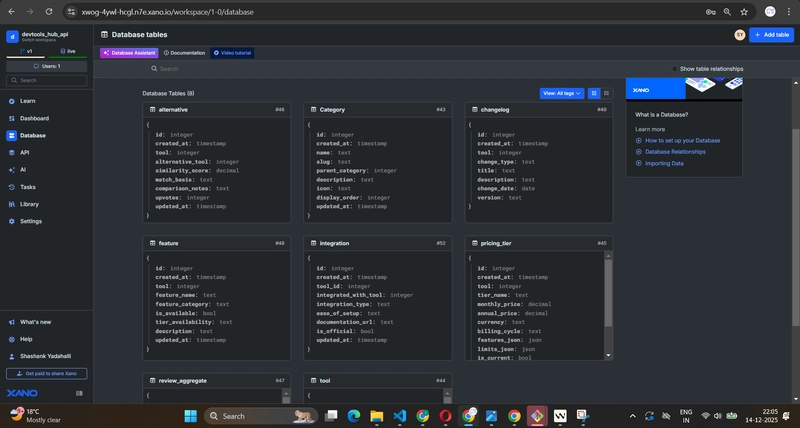Open Settings from the sidebar
800x428 pixels.
(31, 221)
